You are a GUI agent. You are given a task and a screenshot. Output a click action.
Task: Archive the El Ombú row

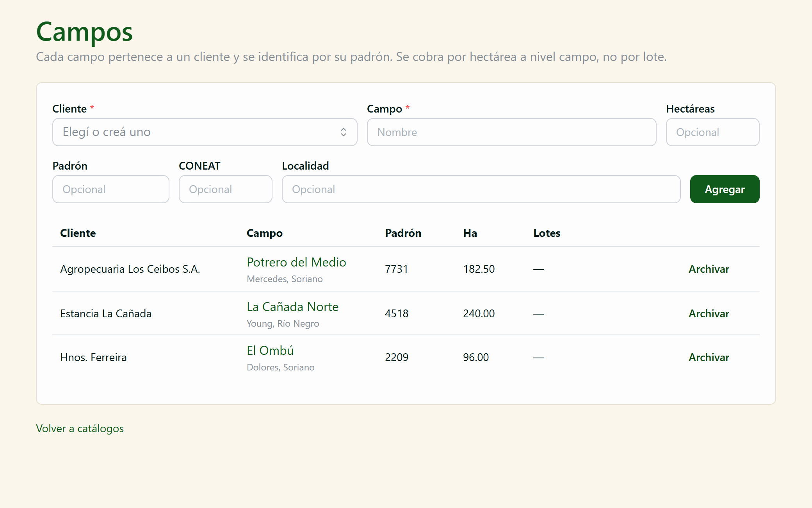[709, 357]
